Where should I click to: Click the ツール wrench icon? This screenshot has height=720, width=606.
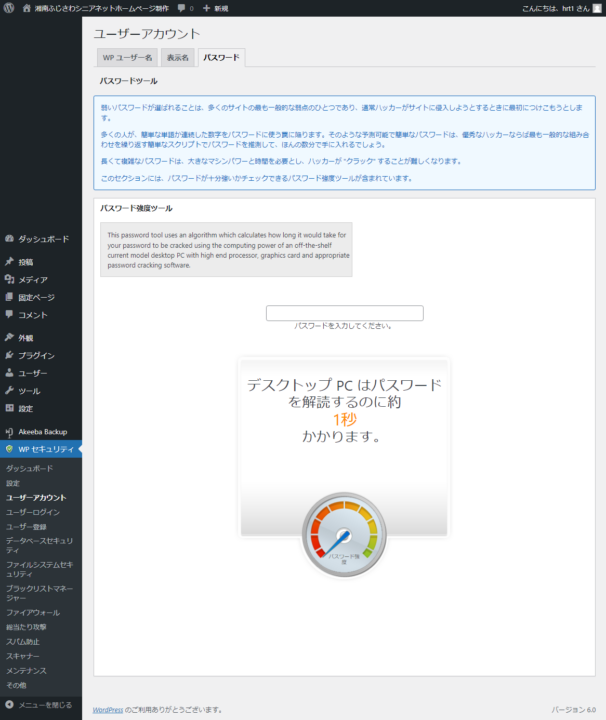click(9, 391)
